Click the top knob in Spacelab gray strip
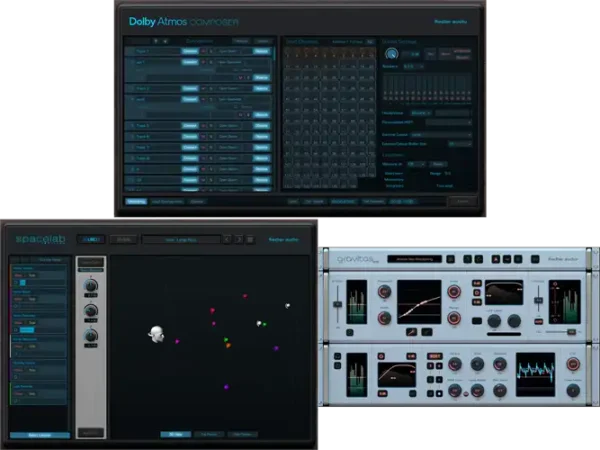Screen dimensions: 600x450 pos(91,285)
